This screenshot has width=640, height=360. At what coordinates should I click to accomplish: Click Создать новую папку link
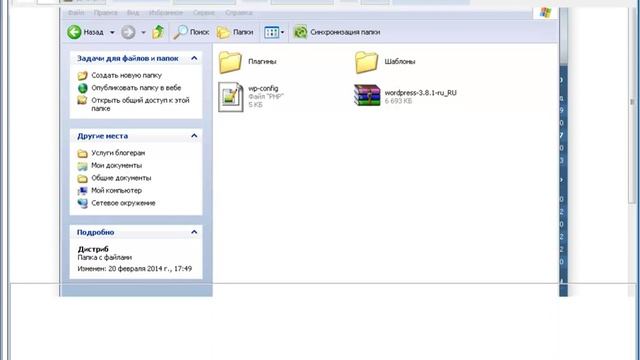127,75
